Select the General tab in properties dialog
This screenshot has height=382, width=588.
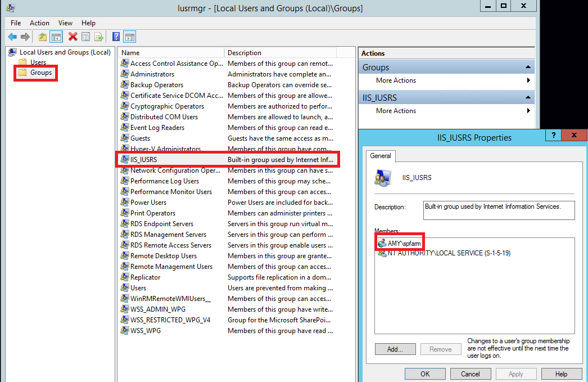[380, 156]
